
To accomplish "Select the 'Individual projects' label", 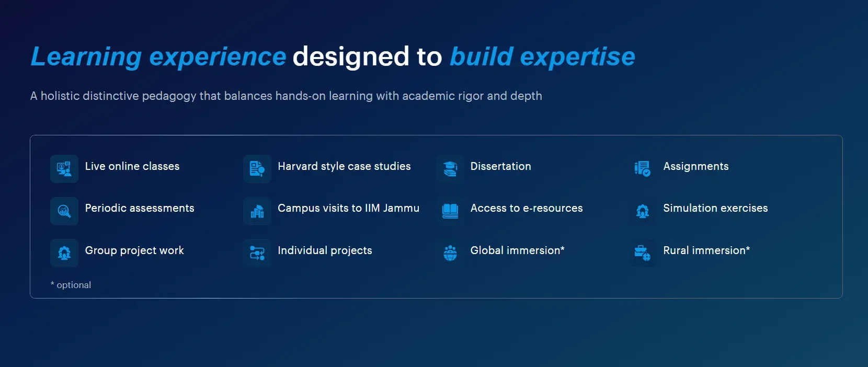I will pyautogui.click(x=325, y=250).
